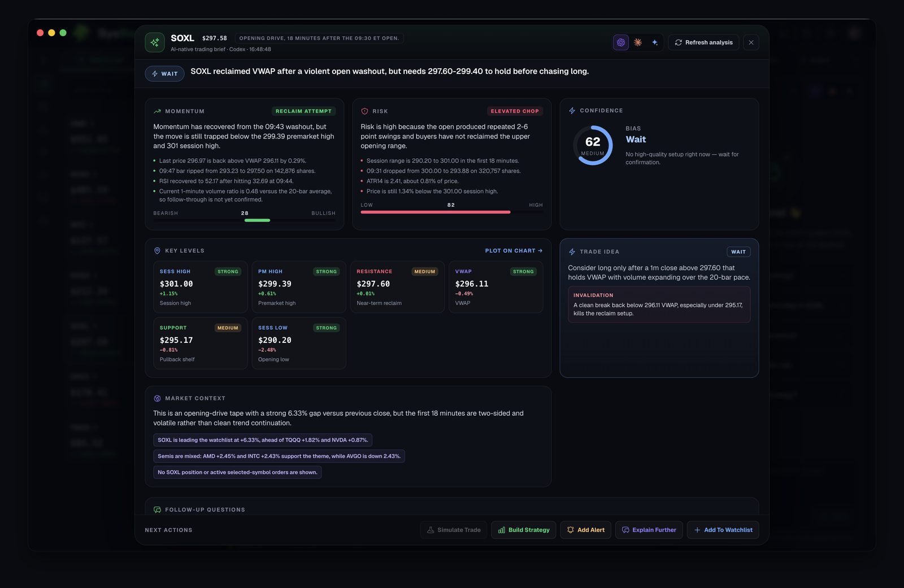Click the Key Levels map pin icon

pos(157,251)
